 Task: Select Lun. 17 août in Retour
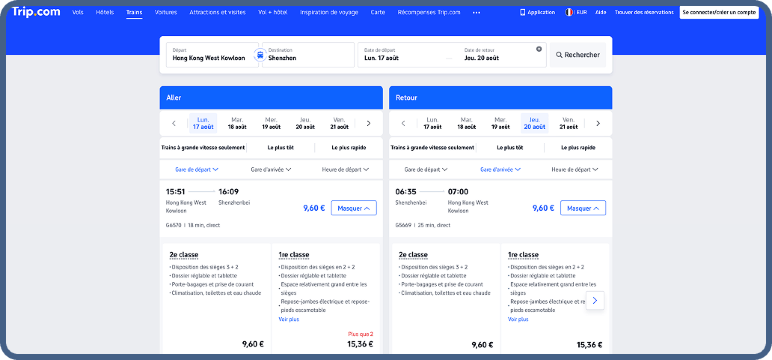pos(432,123)
